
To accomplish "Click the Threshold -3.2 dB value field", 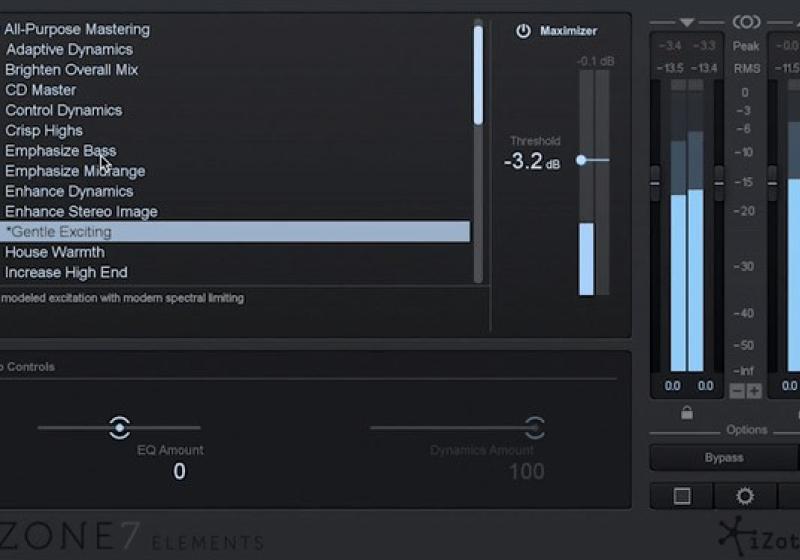I will (x=531, y=161).
